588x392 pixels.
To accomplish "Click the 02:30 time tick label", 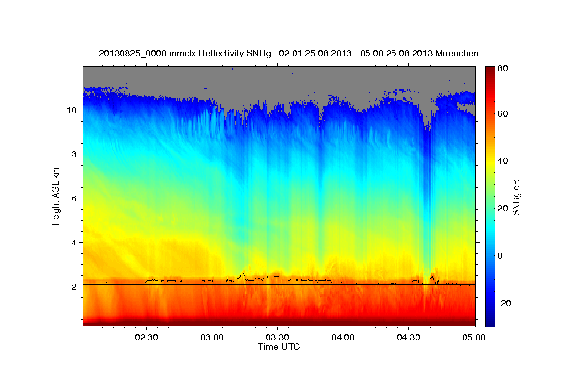I will 147,337.
